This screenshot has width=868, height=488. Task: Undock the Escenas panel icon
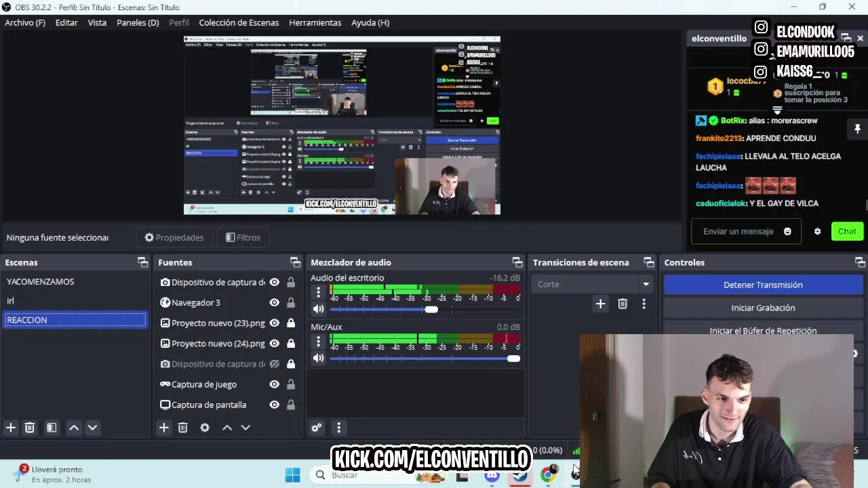click(x=142, y=262)
